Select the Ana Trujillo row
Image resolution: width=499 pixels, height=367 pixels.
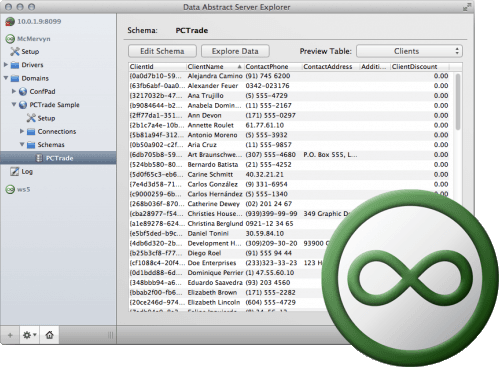[289, 96]
